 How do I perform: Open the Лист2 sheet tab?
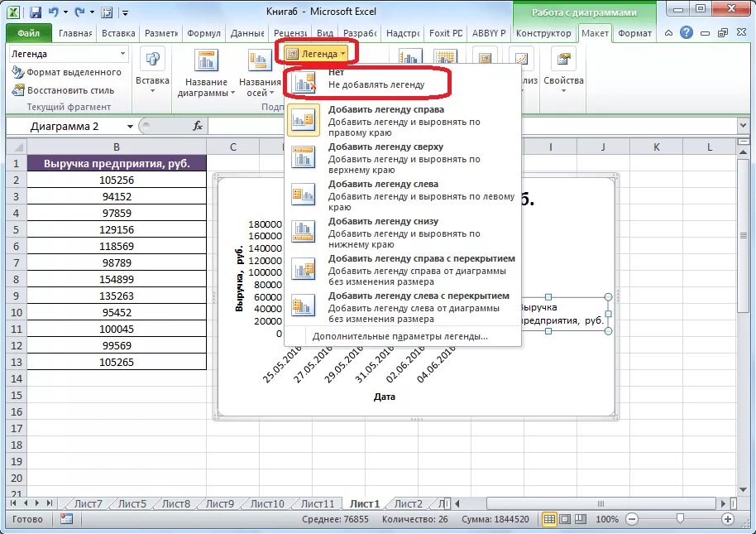tap(408, 503)
